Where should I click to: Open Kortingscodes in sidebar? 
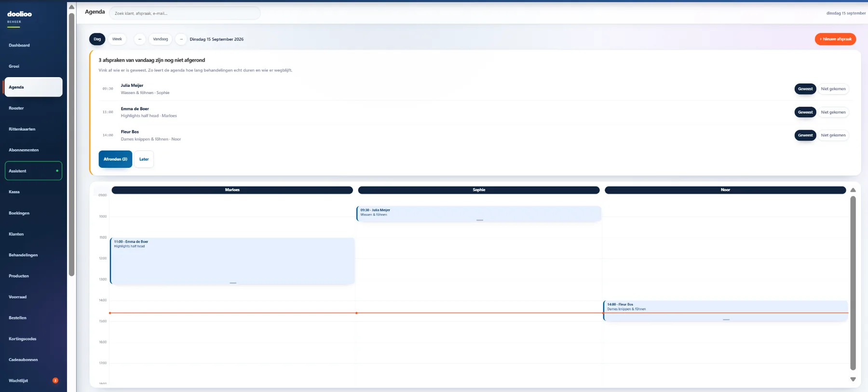tap(33, 338)
